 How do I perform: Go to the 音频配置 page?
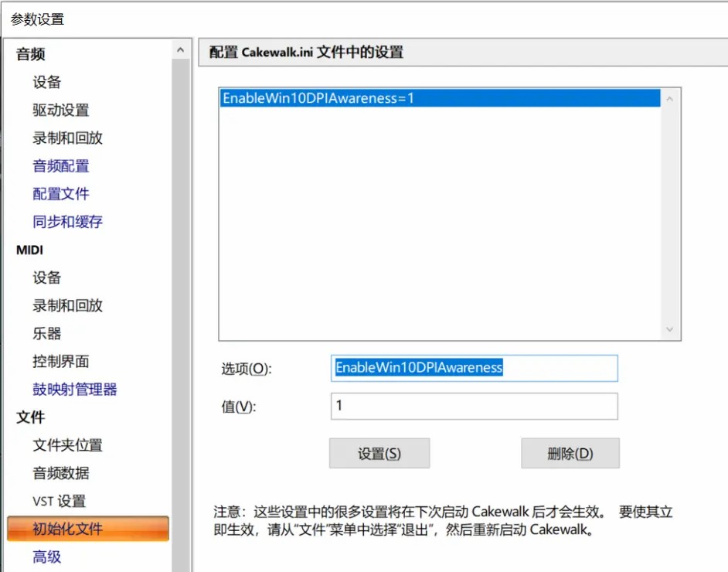pyautogui.click(x=61, y=165)
